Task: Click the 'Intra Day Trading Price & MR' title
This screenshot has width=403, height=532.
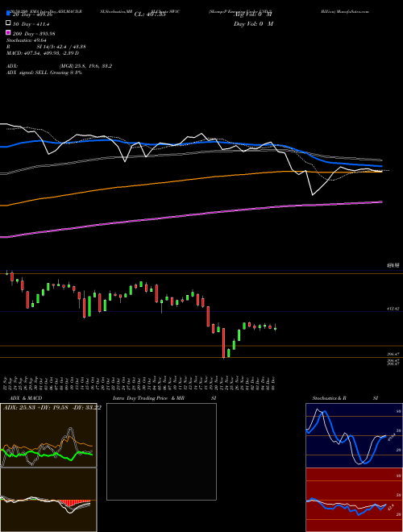Action: click(148, 398)
